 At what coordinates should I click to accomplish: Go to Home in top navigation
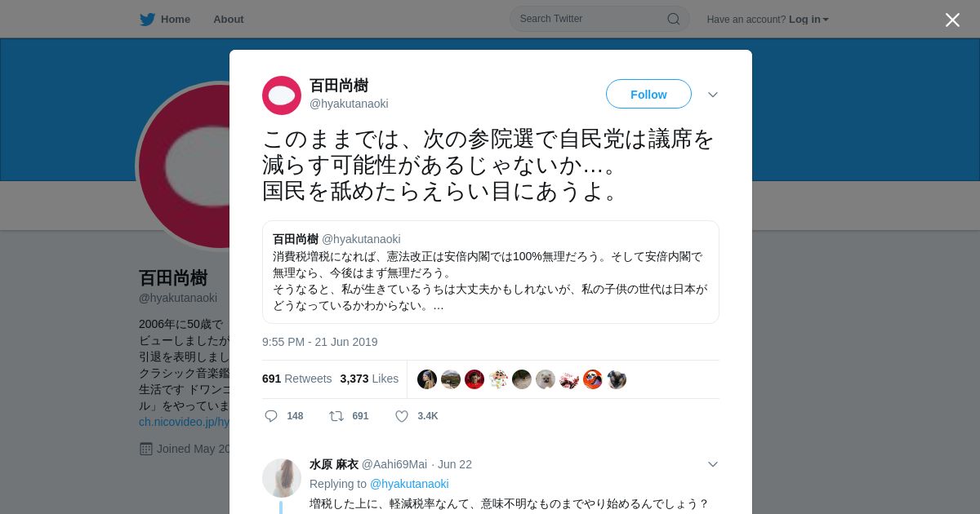tap(176, 19)
